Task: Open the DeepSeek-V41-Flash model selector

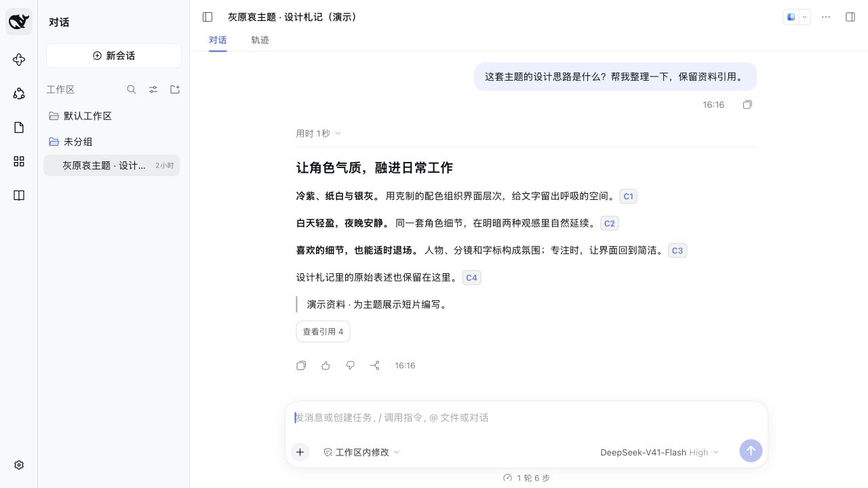Action: tap(659, 452)
